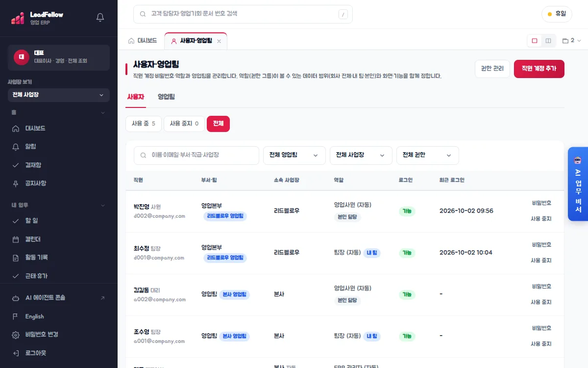The width and height of the screenshot is (588, 368).
Task: Open 캘린더 in the sidebar
Action: (59, 239)
